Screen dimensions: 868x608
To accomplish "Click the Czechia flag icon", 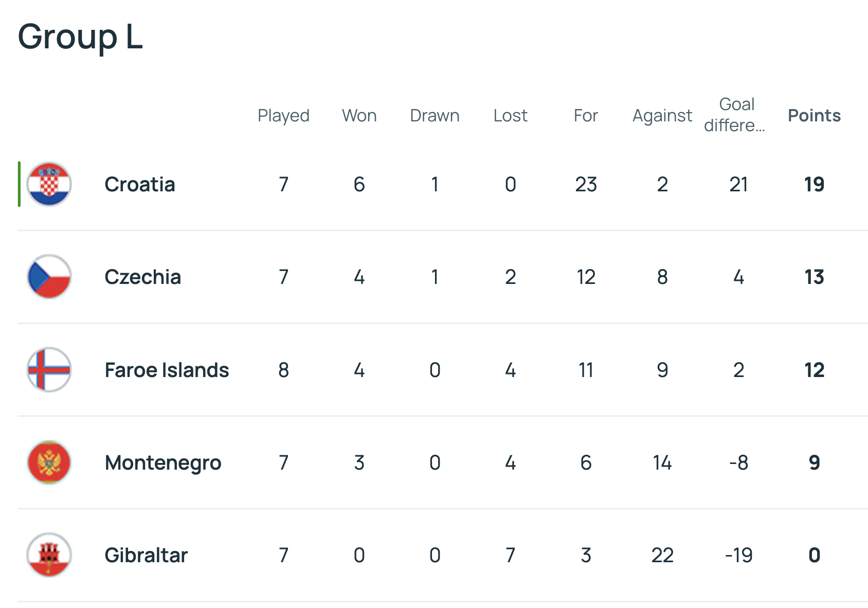I will tap(49, 277).
